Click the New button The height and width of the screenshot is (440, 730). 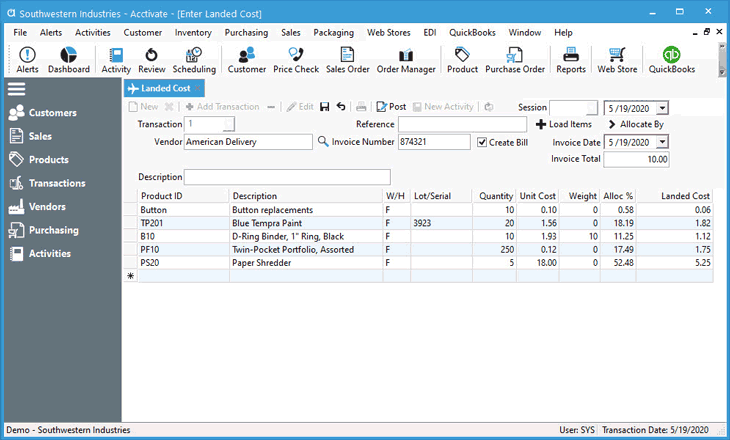[143, 107]
